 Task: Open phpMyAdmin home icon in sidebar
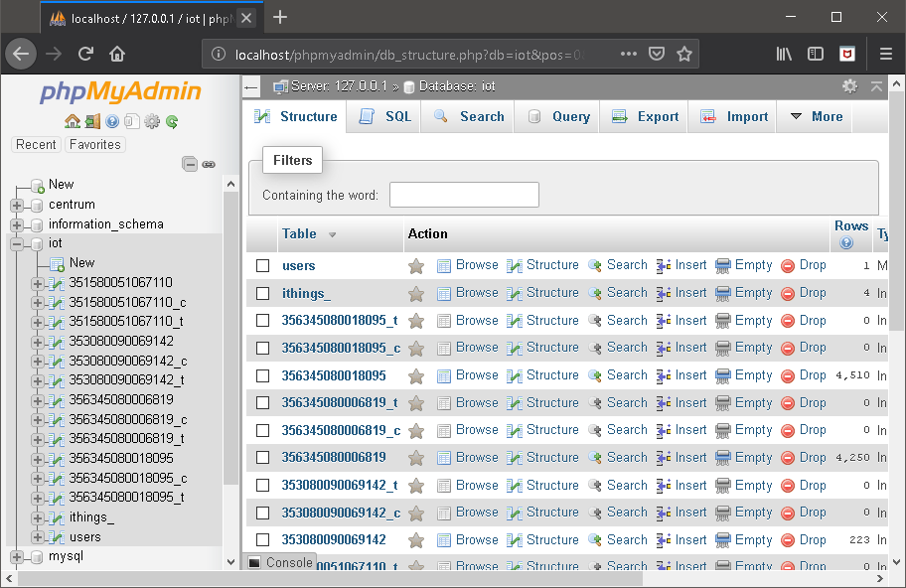(73, 121)
